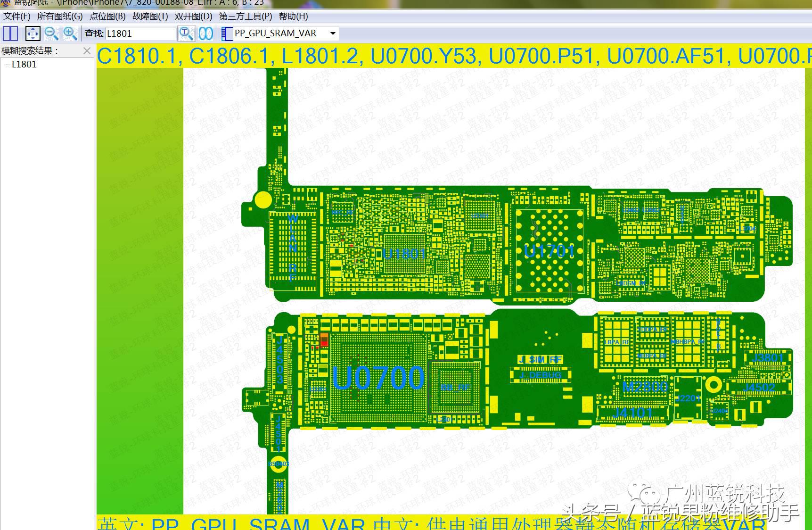Open the 帮助(H) menu
The image size is (812, 530).
(293, 17)
